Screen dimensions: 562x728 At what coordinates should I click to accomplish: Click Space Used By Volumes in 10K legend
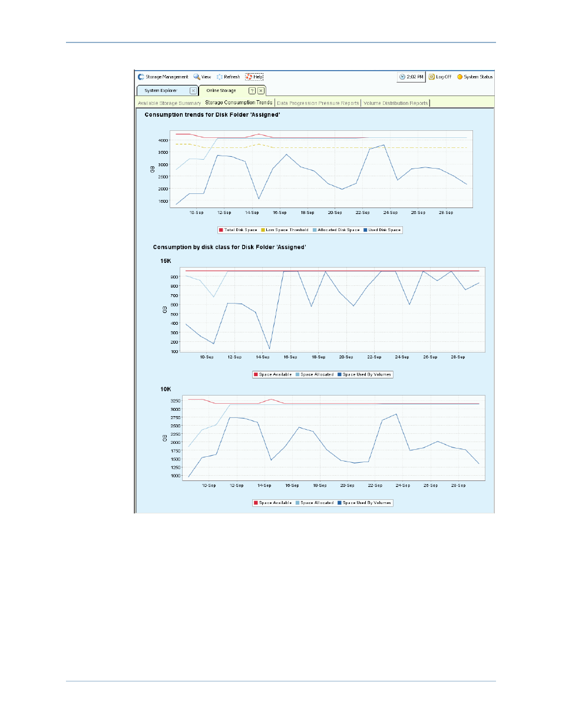pos(366,503)
